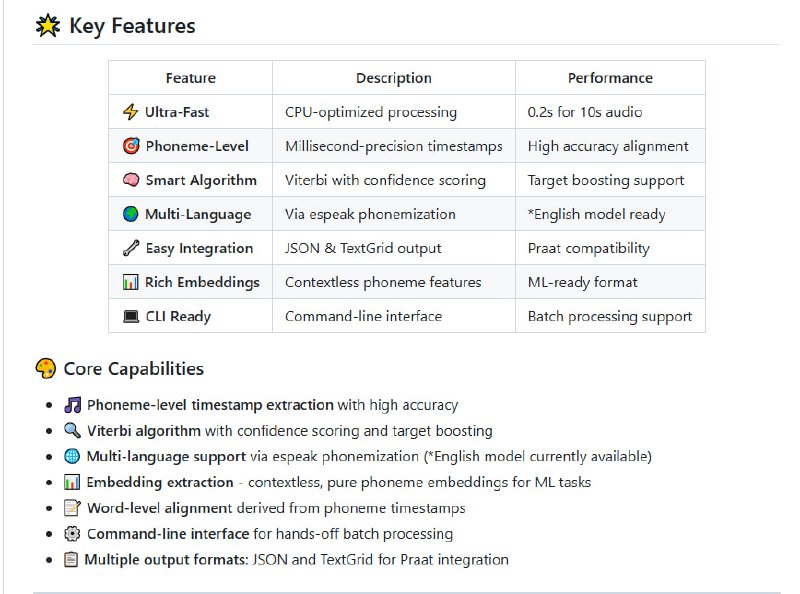Viewport: 800px width, 594px height.
Task: Select the brain icon beside Smart Algorithm
Action: (x=130, y=180)
